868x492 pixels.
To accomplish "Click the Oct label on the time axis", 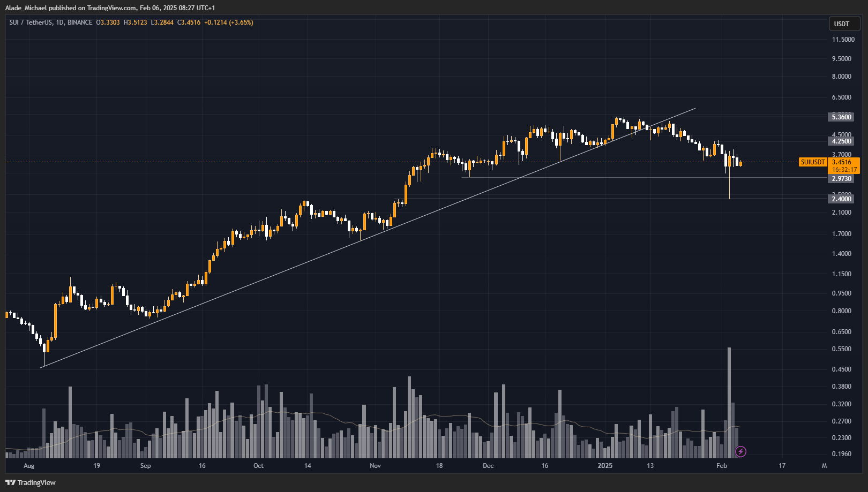I will (x=258, y=466).
